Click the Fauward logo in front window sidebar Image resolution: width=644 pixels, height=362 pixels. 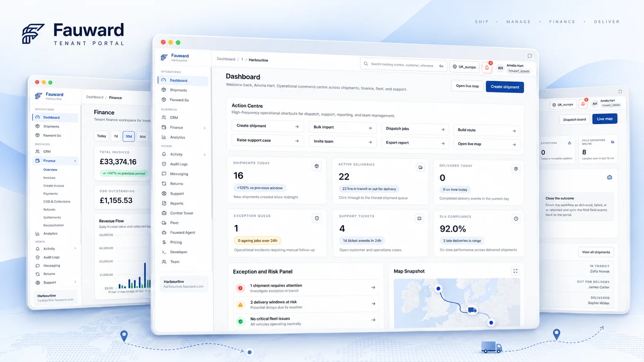(x=164, y=57)
